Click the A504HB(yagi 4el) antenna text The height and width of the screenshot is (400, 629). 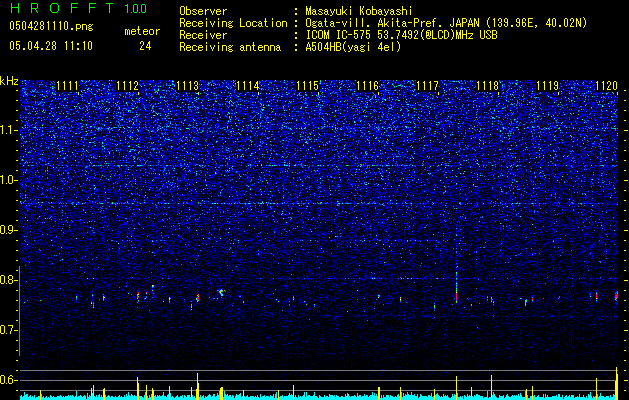[x=353, y=47]
